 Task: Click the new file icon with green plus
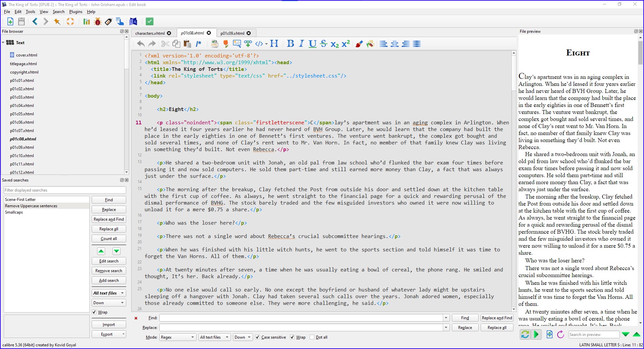pyautogui.click(x=10, y=22)
